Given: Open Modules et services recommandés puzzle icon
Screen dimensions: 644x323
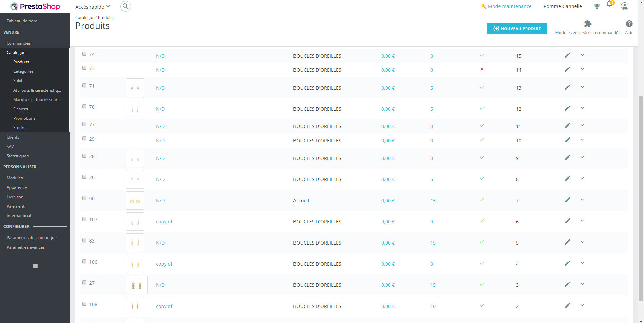Looking at the screenshot, I should (588, 23).
